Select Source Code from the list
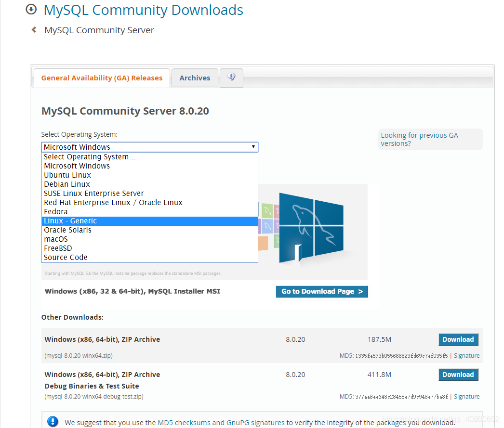 (x=150, y=258)
